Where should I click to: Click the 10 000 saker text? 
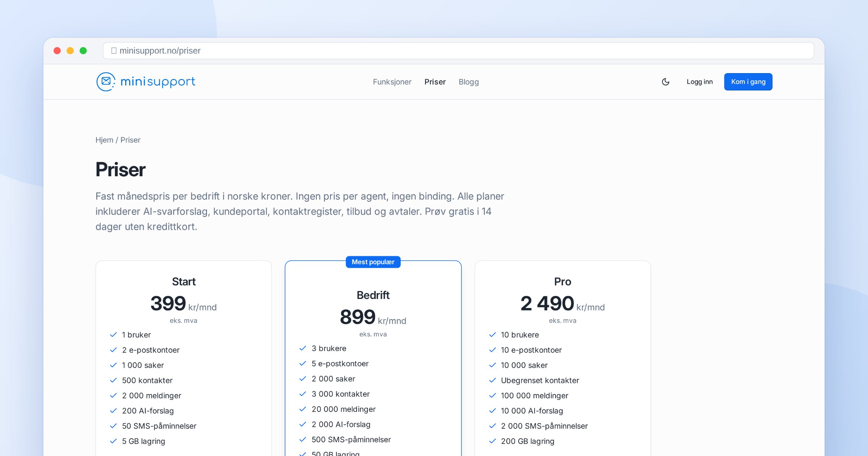pos(524,365)
